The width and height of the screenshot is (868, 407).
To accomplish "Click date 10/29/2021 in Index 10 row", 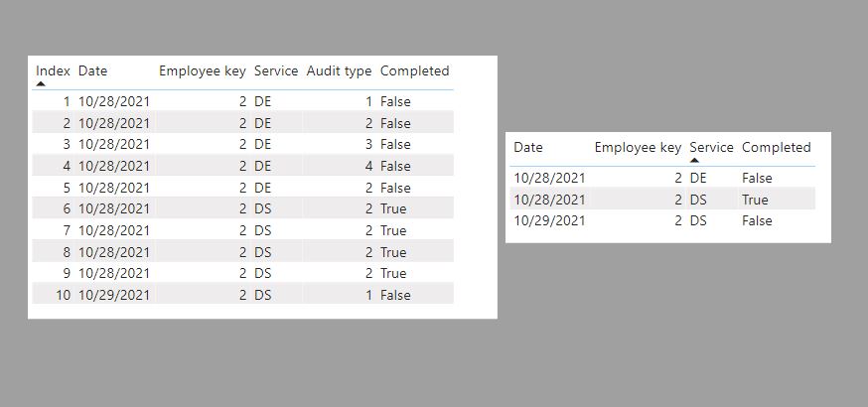I will point(114,295).
